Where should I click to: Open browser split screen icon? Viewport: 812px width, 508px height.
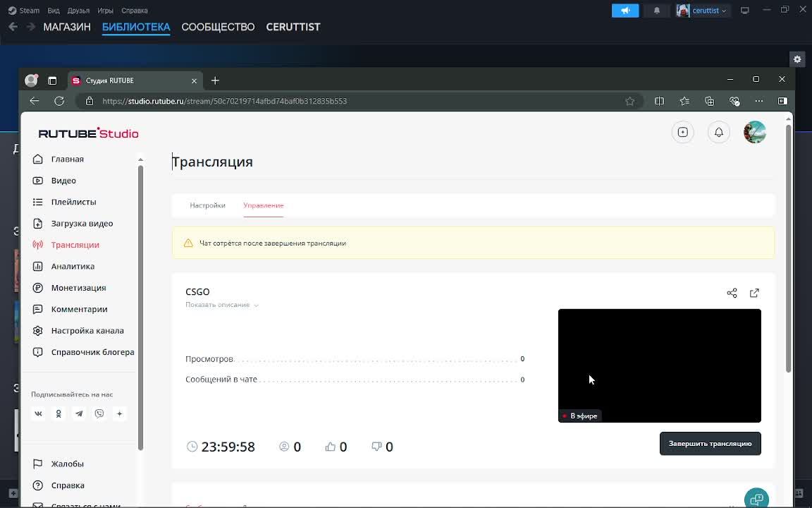(659, 101)
